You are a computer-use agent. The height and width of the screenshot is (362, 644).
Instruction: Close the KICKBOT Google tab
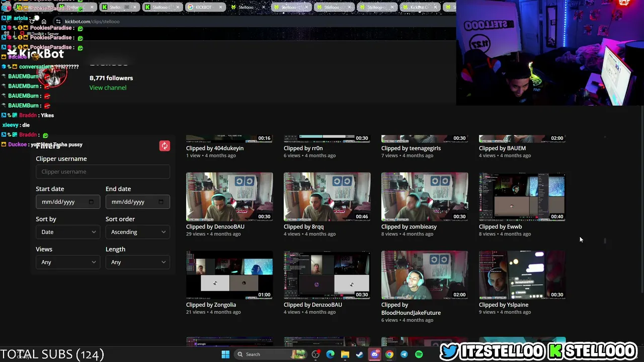[220, 8]
